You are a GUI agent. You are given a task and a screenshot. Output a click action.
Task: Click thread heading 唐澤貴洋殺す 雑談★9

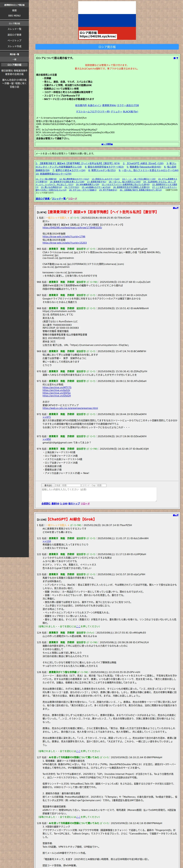pyautogui.click(x=102, y=212)
